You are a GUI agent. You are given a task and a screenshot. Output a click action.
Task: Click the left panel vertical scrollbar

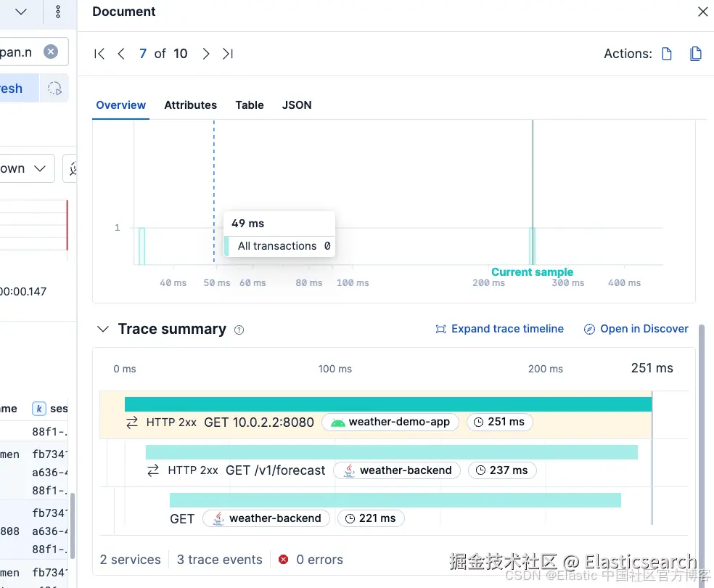point(73,526)
